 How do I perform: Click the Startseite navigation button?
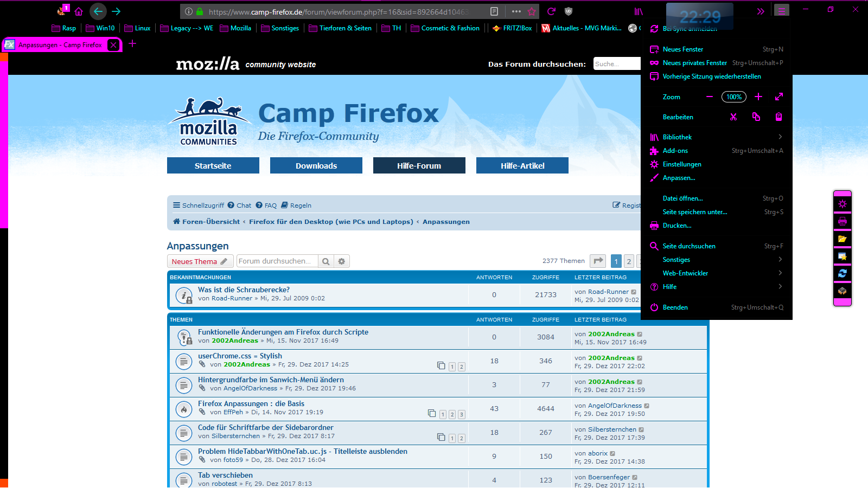(x=213, y=165)
